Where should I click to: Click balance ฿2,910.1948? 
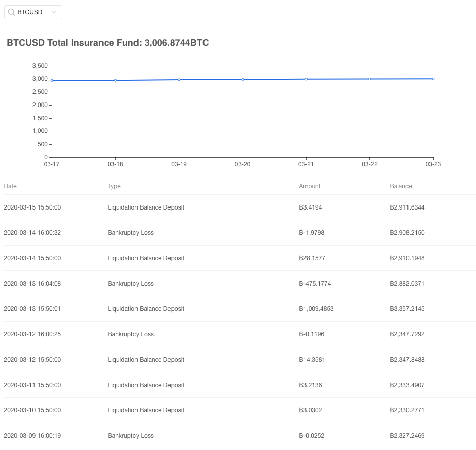click(x=407, y=258)
